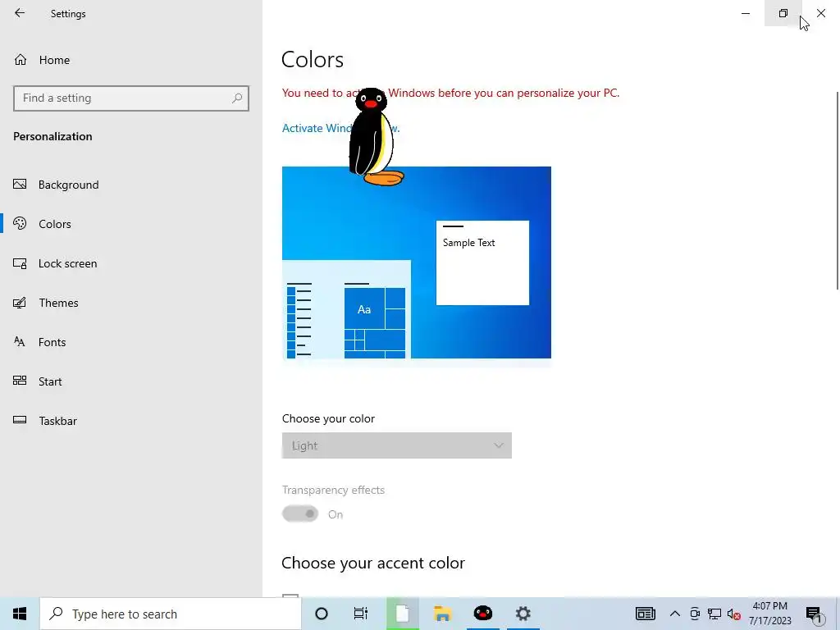The image size is (840, 630).
Task: Open the notification center icon
Action: tap(814, 614)
